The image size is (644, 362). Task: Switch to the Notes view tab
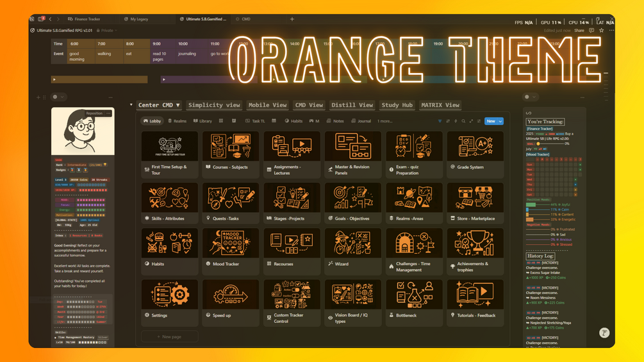(x=335, y=121)
